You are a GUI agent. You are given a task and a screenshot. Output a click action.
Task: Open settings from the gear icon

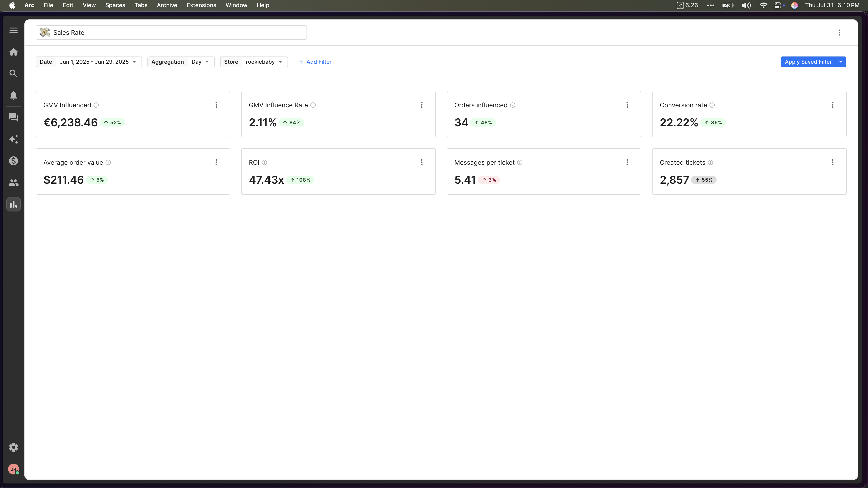pyautogui.click(x=14, y=447)
